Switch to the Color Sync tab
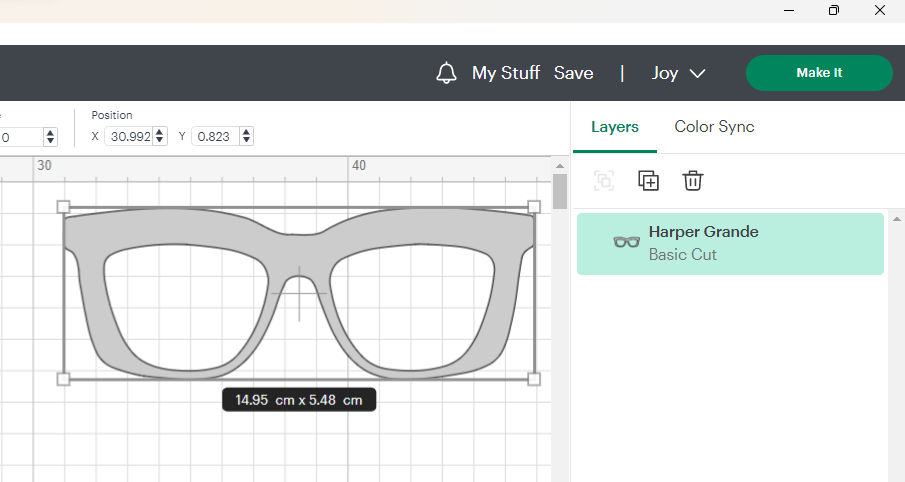Screen dimensions: 905x482 [x=714, y=127]
